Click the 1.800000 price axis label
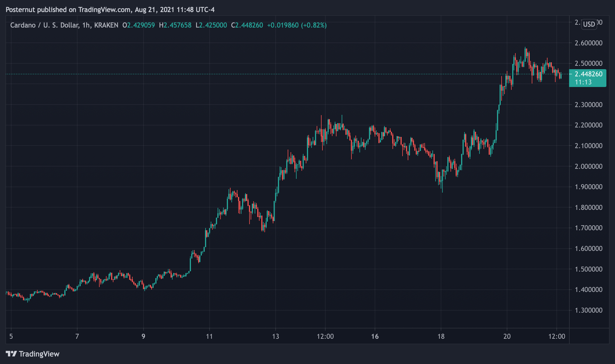 click(589, 208)
